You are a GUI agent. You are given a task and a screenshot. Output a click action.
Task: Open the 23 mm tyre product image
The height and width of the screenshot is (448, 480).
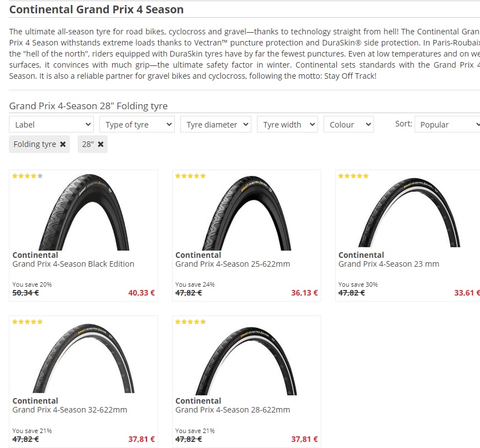(x=410, y=212)
